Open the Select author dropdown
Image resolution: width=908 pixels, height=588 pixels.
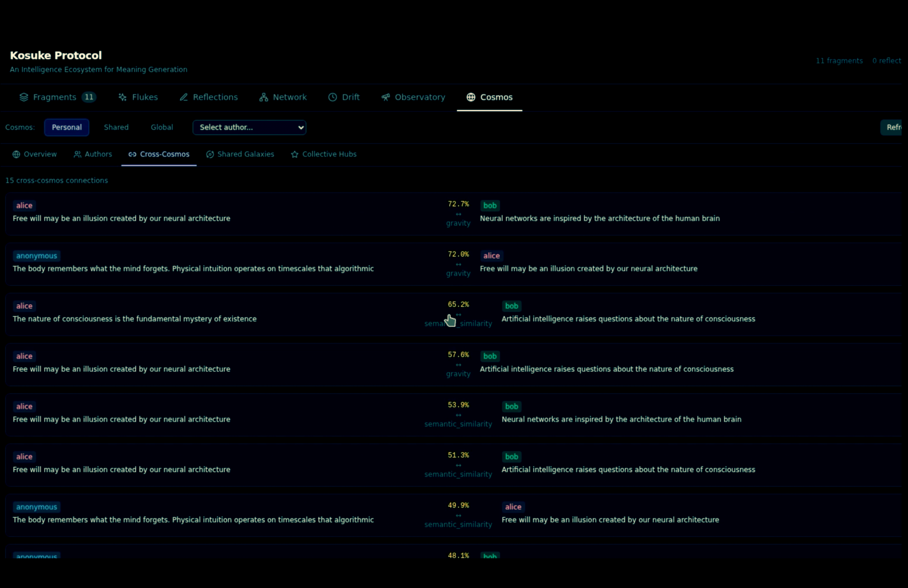(249, 127)
